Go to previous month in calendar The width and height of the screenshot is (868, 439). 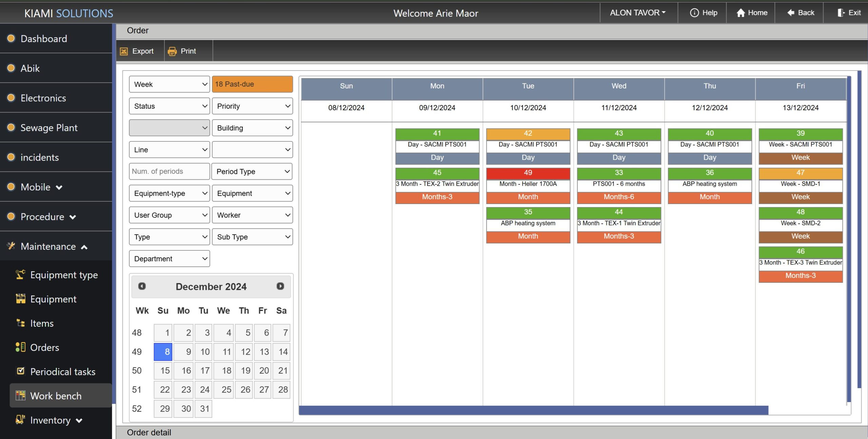pos(142,286)
